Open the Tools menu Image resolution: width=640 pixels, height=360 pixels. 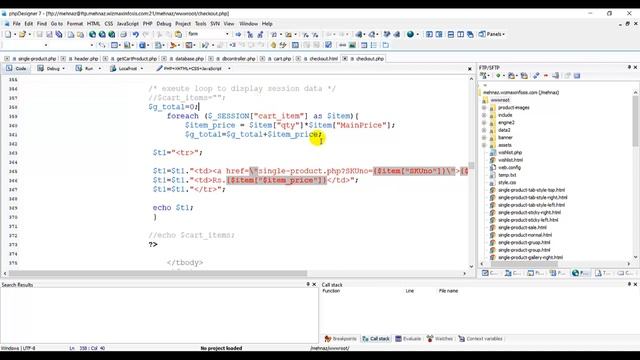tap(200, 24)
